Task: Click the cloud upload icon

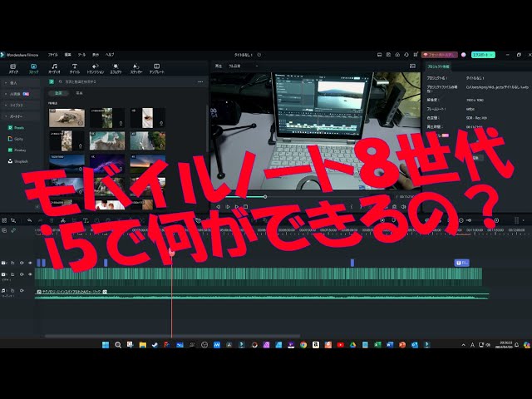Action: tap(397, 55)
